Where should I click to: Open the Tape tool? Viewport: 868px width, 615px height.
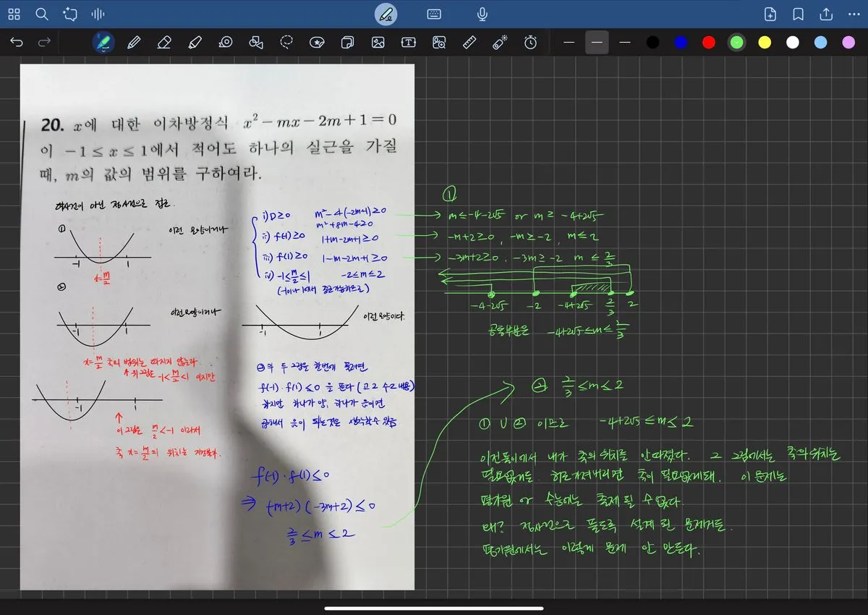(x=225, y=43)
